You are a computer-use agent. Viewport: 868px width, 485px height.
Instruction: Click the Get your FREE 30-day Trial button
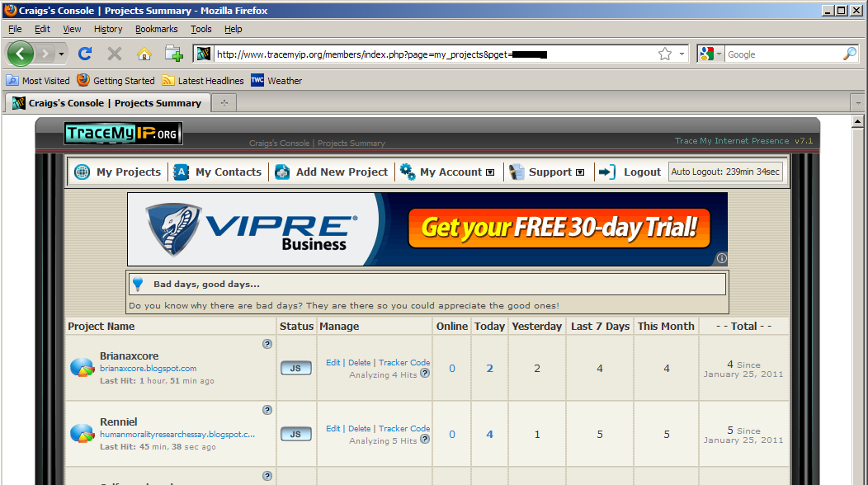(x=559, y=228)
